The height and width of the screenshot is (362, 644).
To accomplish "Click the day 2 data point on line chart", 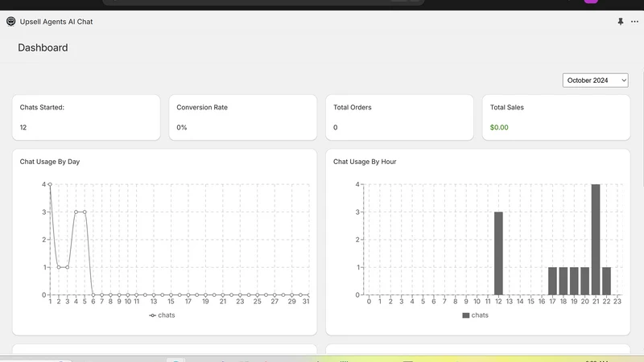I will click(x=59, y=267).
